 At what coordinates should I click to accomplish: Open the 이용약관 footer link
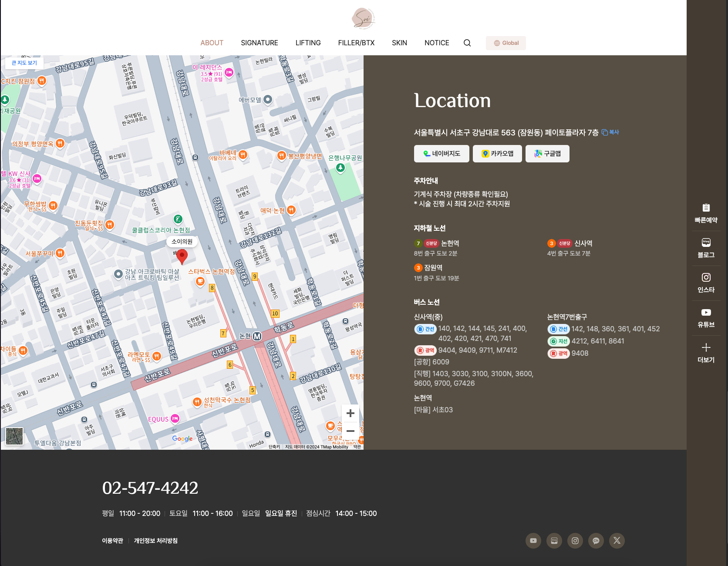pyautogui.click(x=112, y=541)
